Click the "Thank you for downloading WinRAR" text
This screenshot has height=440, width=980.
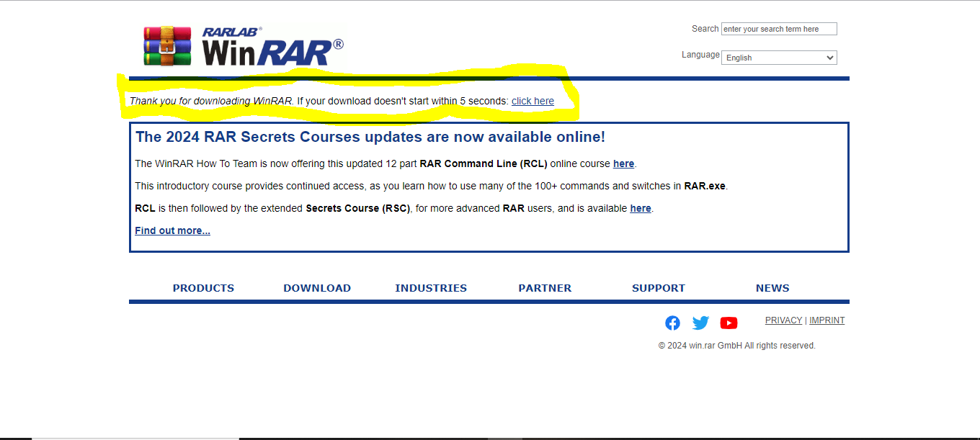(211, 101)
